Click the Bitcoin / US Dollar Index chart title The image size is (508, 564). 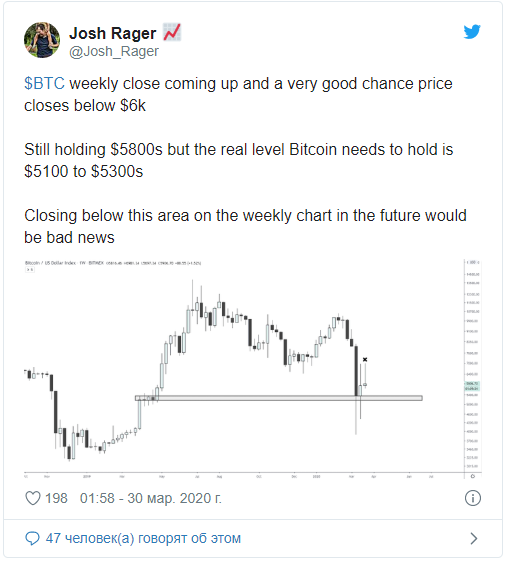click(x=50, y=263)
